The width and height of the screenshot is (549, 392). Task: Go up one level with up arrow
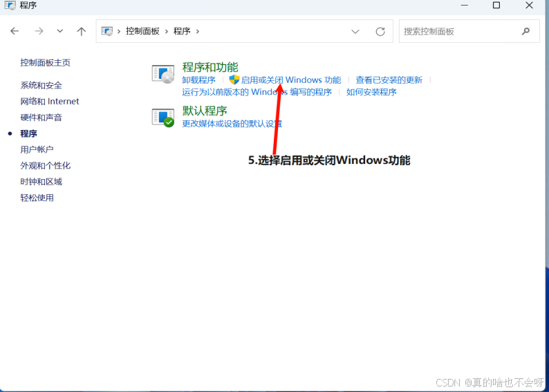click(x=81, y=31)
